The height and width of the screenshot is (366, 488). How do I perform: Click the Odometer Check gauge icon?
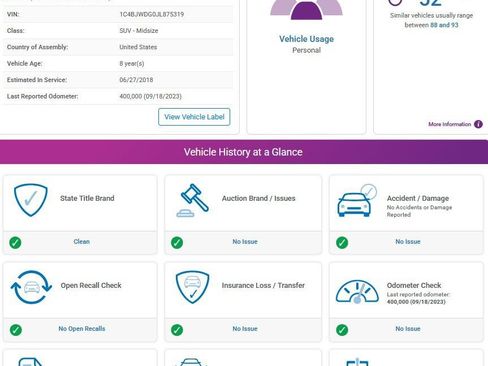pos(357,292)
